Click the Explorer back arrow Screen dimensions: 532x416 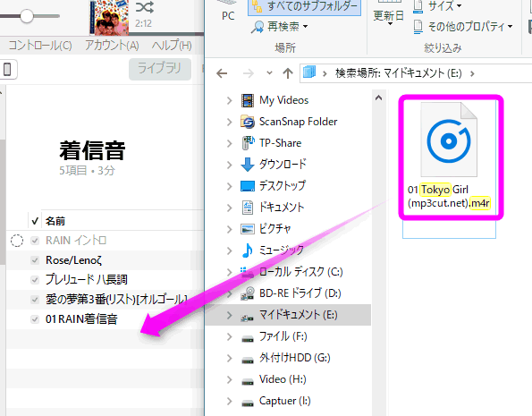click(222, 73)
